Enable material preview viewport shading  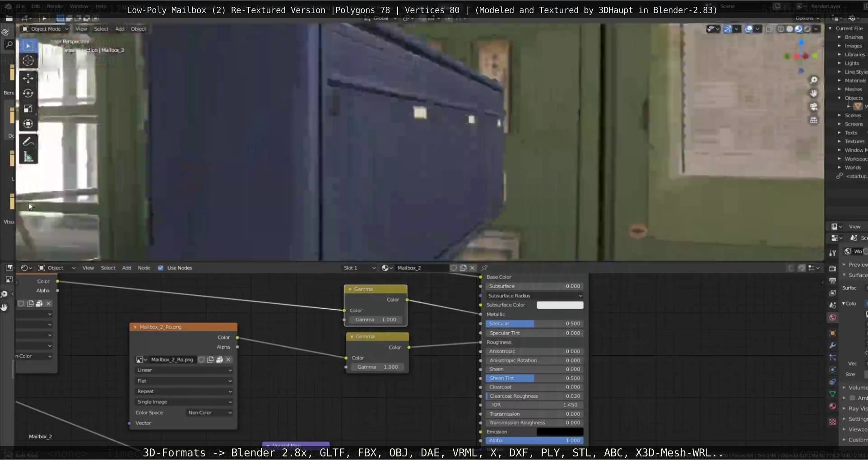coord(798,29)
